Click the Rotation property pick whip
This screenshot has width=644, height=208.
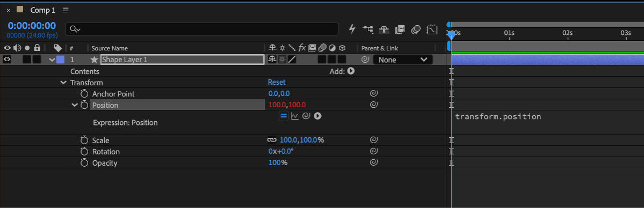(x=373, y=151)
